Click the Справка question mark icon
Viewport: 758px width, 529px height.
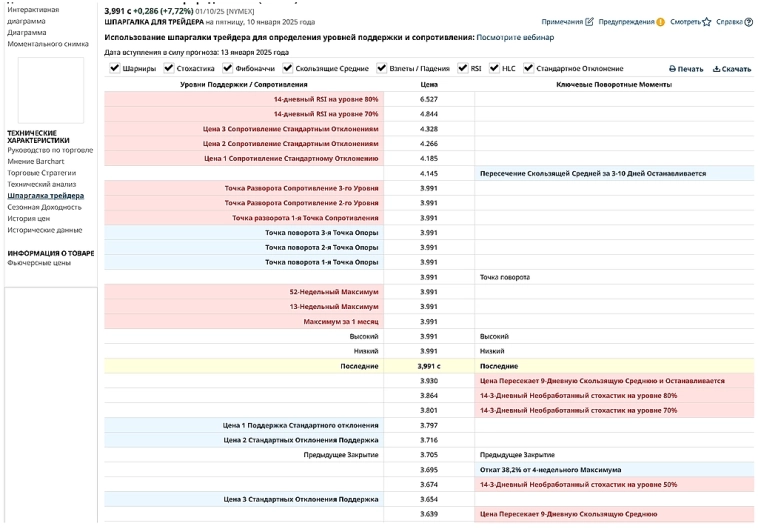tap(748, 21)
